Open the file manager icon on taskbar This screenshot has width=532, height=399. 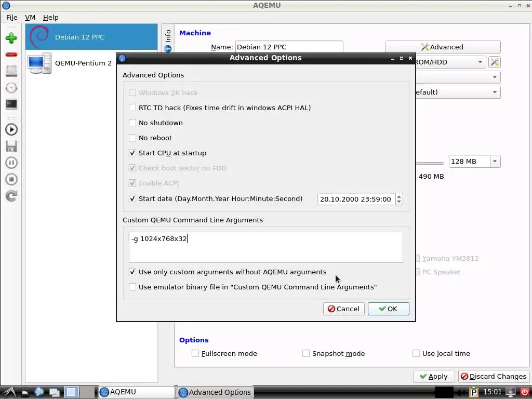pos(25,393)
